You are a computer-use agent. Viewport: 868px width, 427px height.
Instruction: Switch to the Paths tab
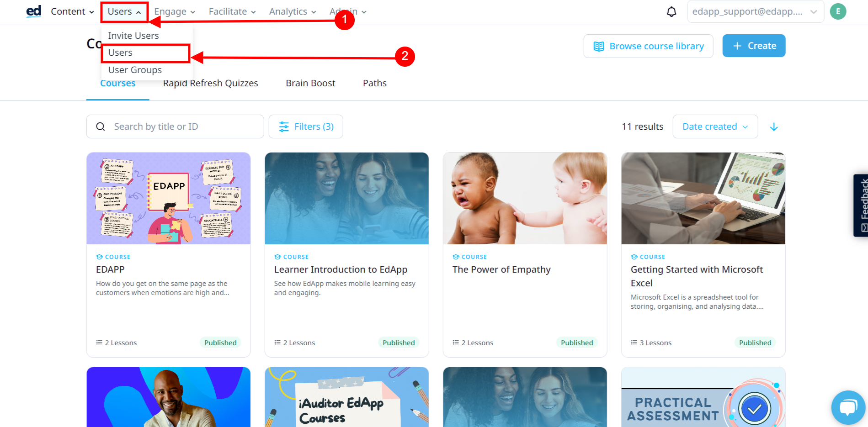point(374,83)
